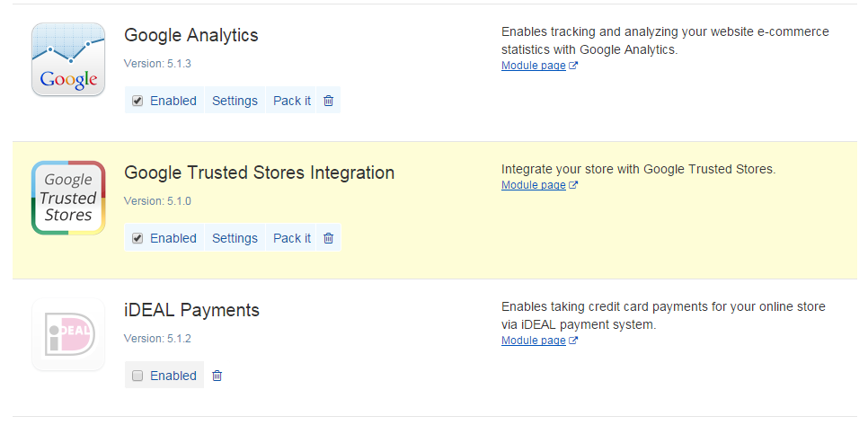This screenshot has height=425, width=868.
Task: Open Google Analytics Module page link
Action: tap(533, 66)
